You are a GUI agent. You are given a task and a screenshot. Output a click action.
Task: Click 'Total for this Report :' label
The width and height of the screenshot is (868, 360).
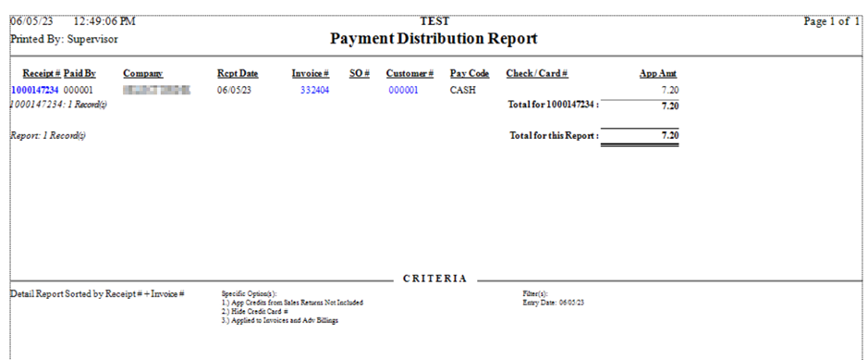pyautogui.click(x=554, y=136)
